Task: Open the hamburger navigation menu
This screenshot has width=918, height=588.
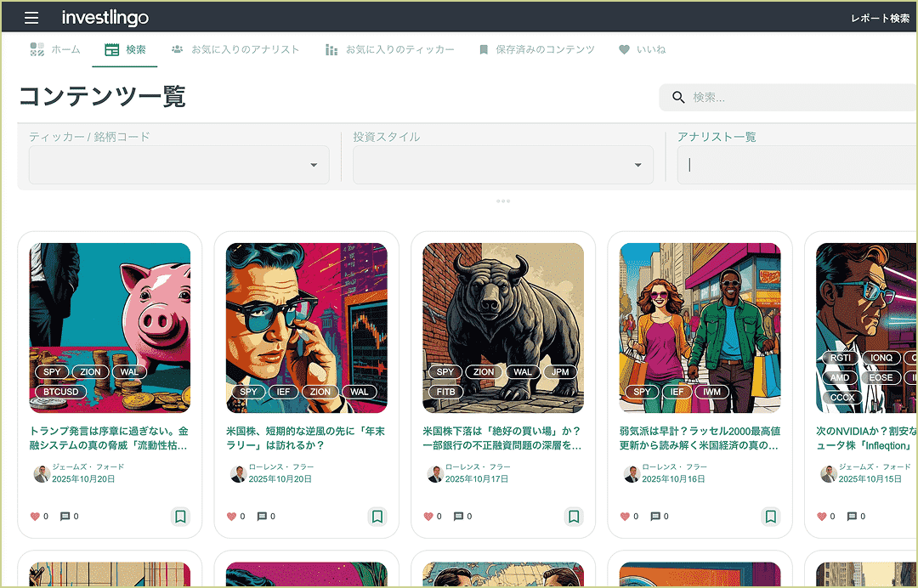Action: tap(31, 18)
